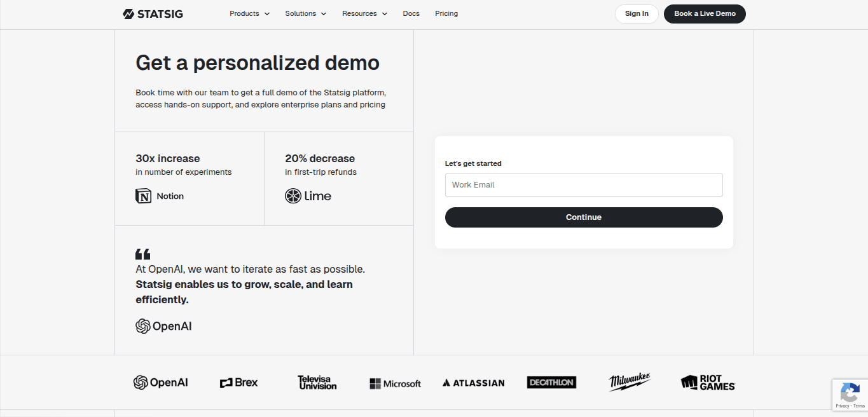
Task: Click the OpenAI logo in the customer strip
Action: pos(160,383)
